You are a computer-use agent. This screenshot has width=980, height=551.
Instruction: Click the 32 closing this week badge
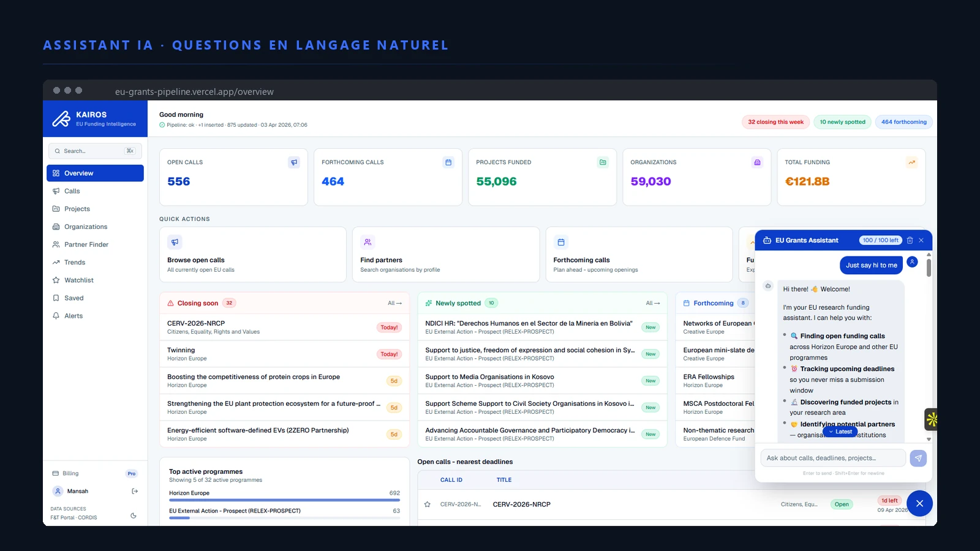pos(775,122)
